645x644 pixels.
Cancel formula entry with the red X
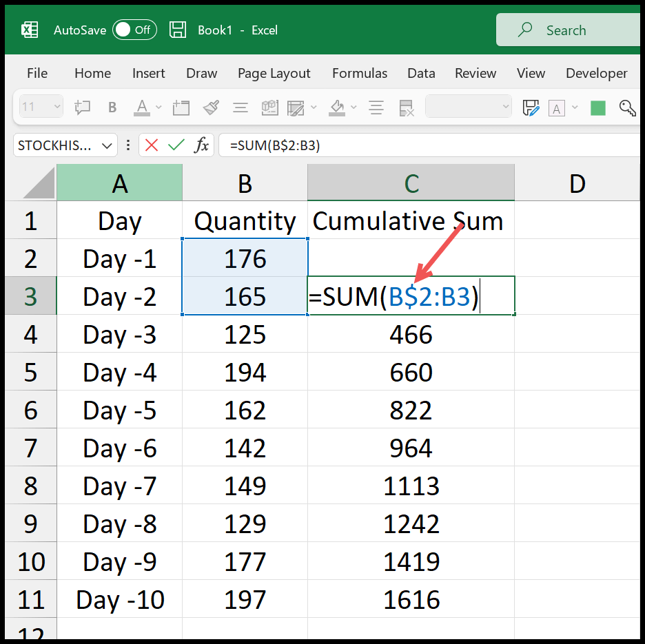pos(150,145)
